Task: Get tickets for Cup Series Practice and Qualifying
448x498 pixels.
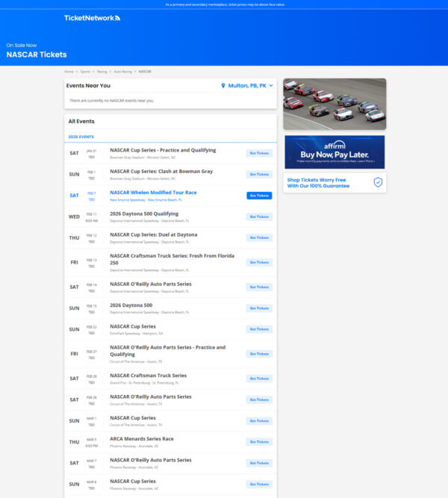Action: (x=259, y=153)
